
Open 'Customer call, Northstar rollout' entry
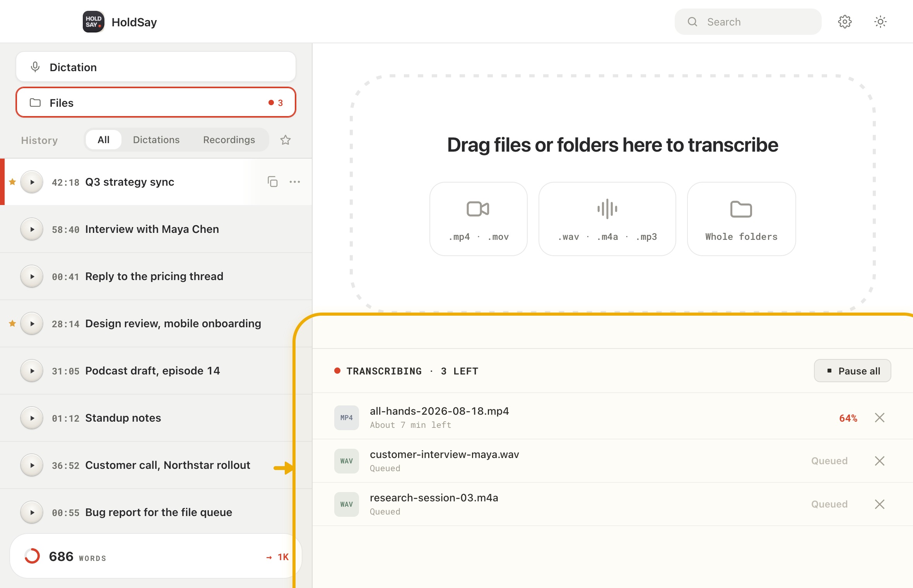pos(156,465)
